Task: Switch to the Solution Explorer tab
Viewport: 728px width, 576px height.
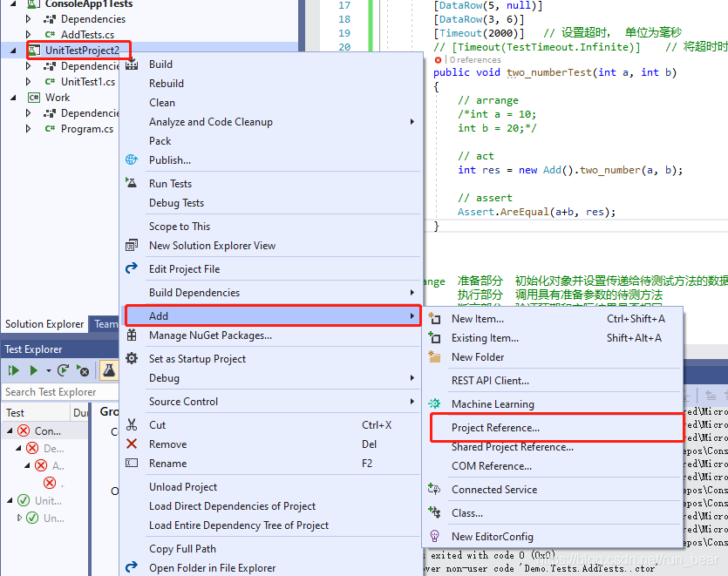Action: (x=44, y=323)
